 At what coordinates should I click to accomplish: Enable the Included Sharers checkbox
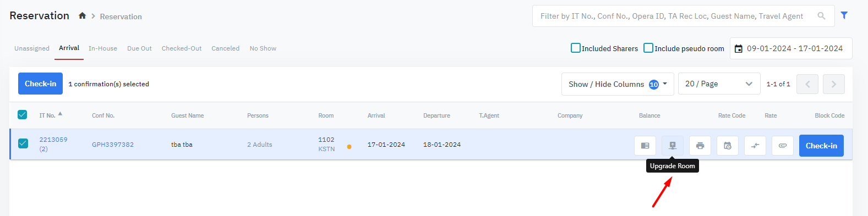tap(576, 48)
